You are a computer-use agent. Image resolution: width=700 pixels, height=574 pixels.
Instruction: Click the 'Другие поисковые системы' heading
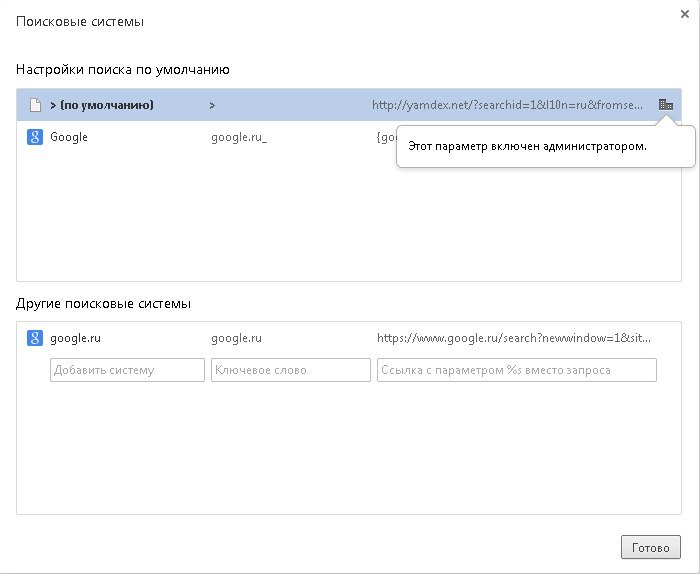[103, 303]
